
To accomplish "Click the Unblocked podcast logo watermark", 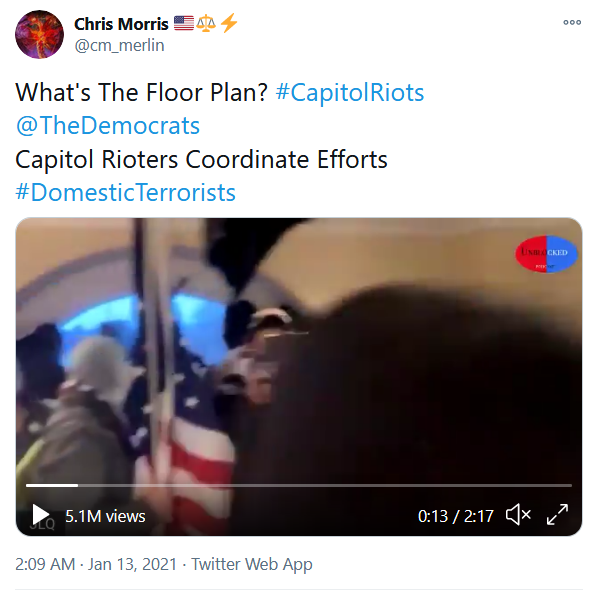I will pos(546,254).
